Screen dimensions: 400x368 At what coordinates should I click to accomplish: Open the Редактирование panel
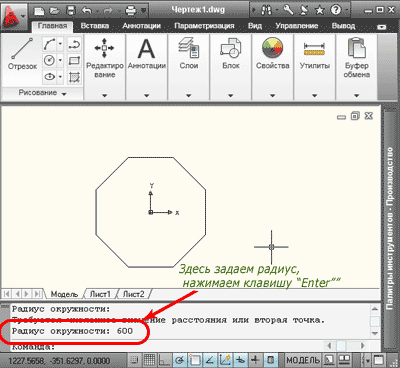pyautogui.click(x=104, y=67)
